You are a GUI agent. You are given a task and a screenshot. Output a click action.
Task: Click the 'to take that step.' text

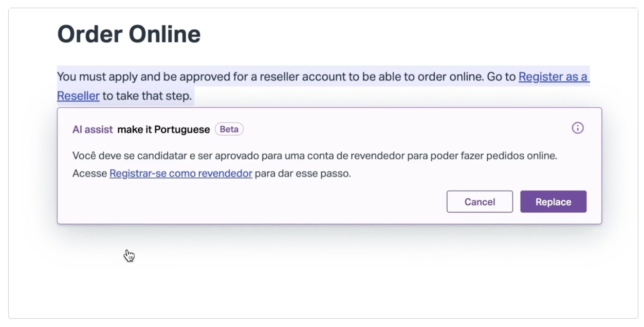(147, 96)
